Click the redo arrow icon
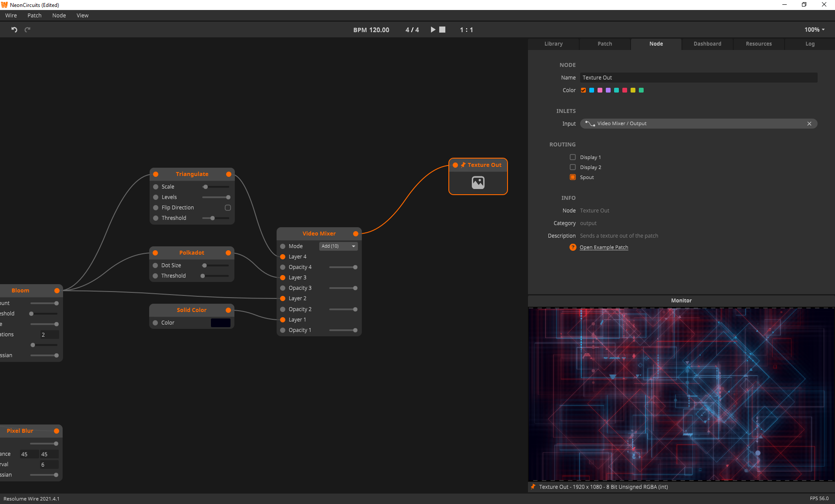 tap(27, 30)
